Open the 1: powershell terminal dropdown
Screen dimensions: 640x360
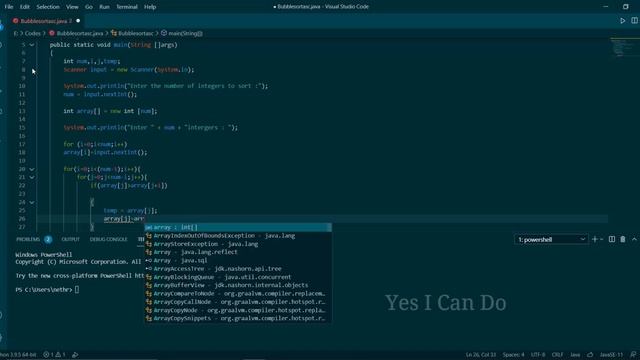pyautogui.click(x=551, y=240)
